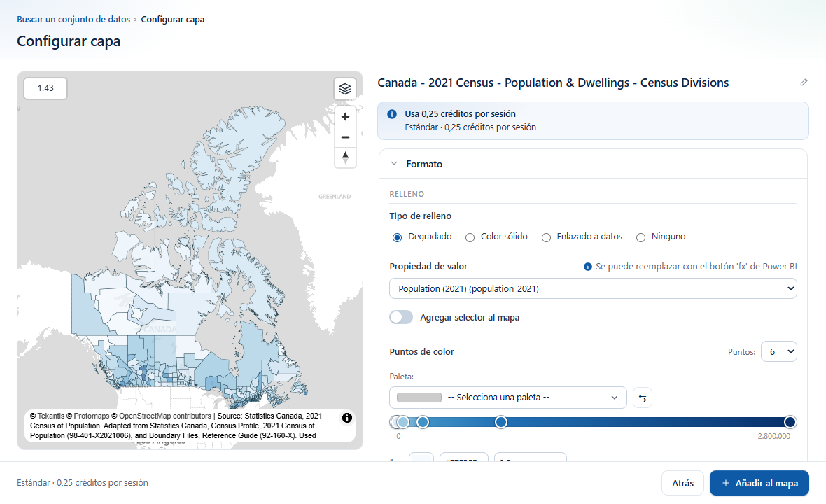Viewport: 826px width, 504px height.
Task: Select the Color sólido fill type
Action: coord(470,237)
